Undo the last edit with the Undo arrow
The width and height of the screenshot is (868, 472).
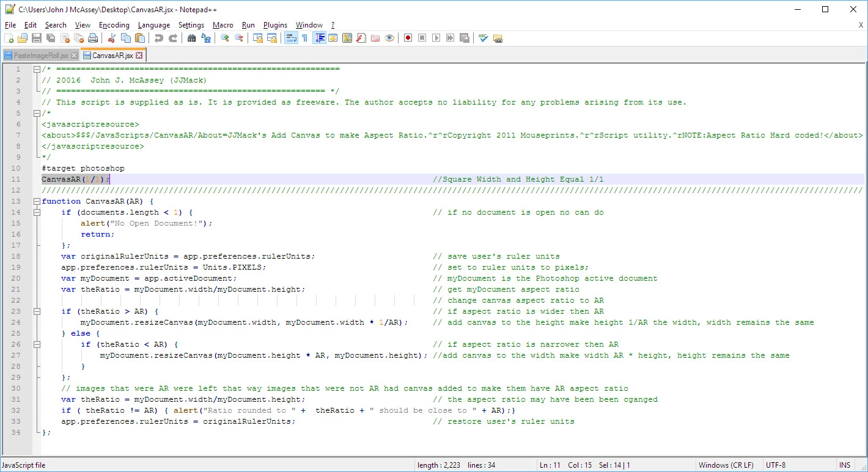pyautogui.click(x=159, y=38)
